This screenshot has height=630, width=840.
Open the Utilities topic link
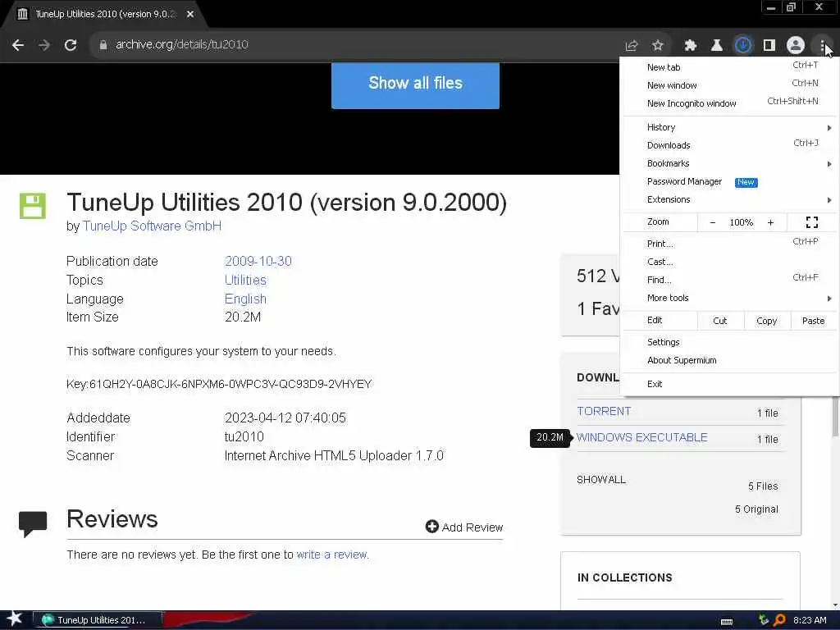click(245, 281)
